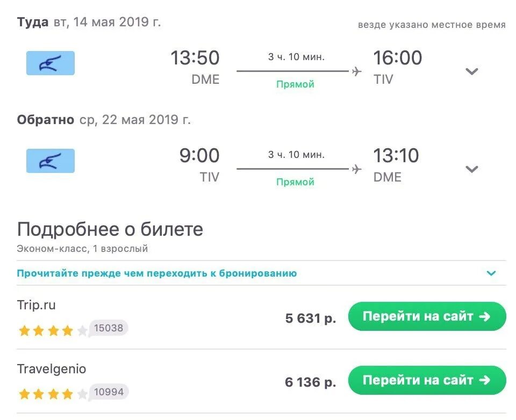The height and width of the screenshot is (420, 516).
Task: Click the Trip.ru star rating
Action: 53,330
